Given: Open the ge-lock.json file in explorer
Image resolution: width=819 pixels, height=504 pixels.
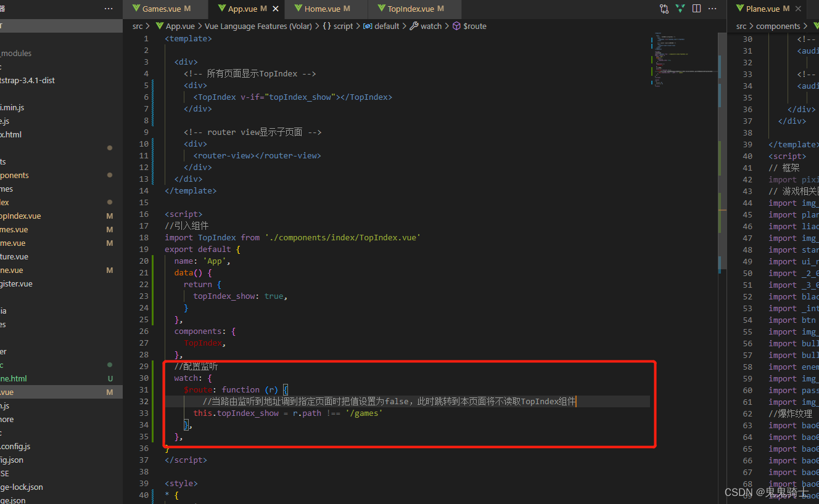Looking at the screenshot, I should click(22, 487).
